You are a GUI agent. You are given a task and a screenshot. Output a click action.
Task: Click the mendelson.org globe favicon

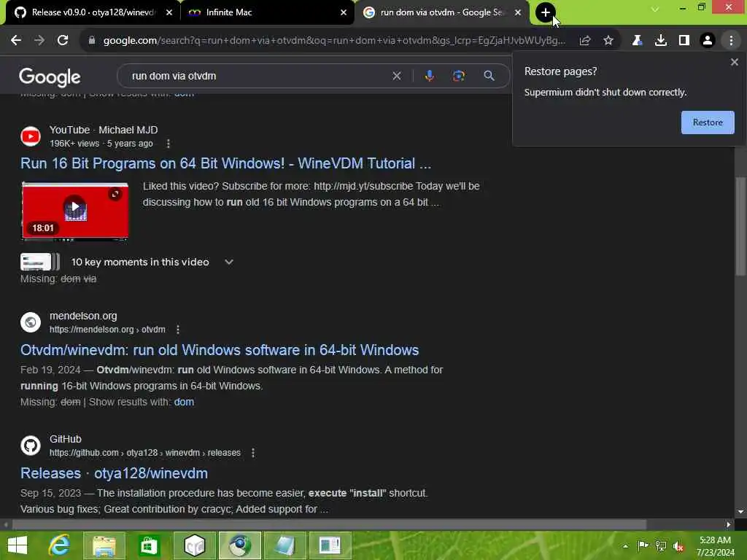coord(31,322)
